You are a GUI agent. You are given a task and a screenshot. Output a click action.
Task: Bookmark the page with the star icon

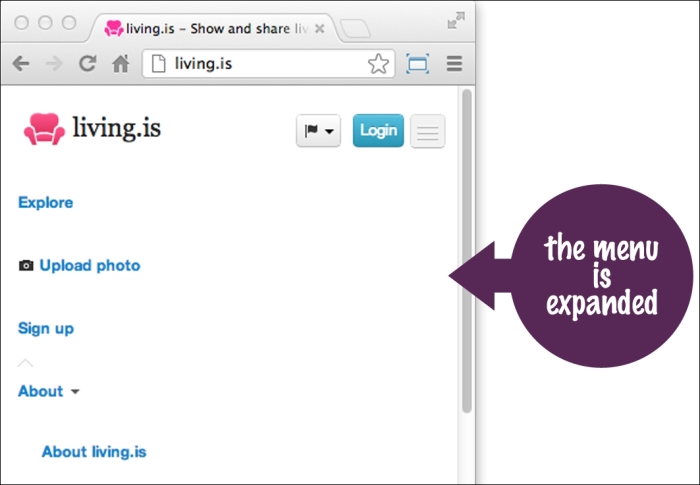pyautogui.click(x=378, y=63)
